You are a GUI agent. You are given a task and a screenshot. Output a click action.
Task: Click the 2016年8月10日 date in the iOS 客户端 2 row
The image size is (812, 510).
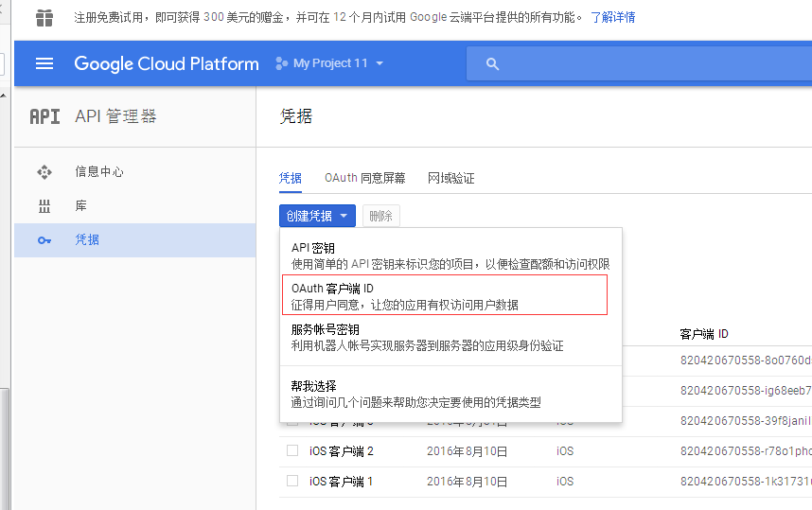[x=468, y=451]
